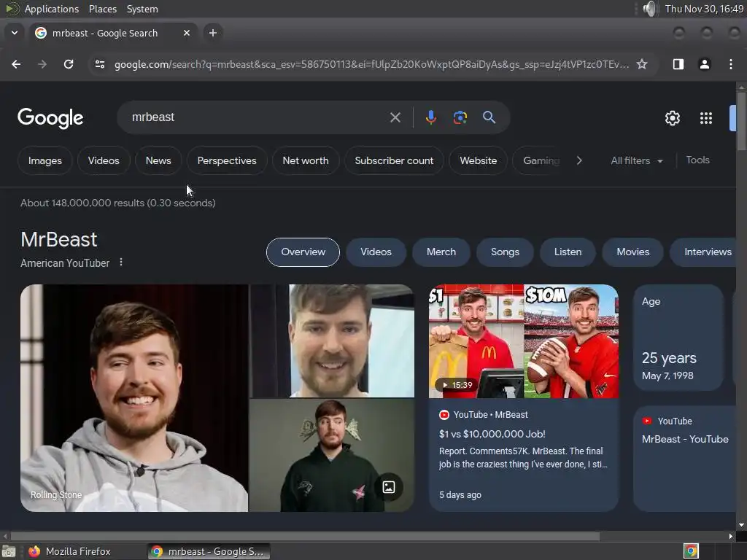The image size is (747, 560).
Task: Click the horizontal page scrollbar
Action: pyautogui.click(x=305, y=536)
